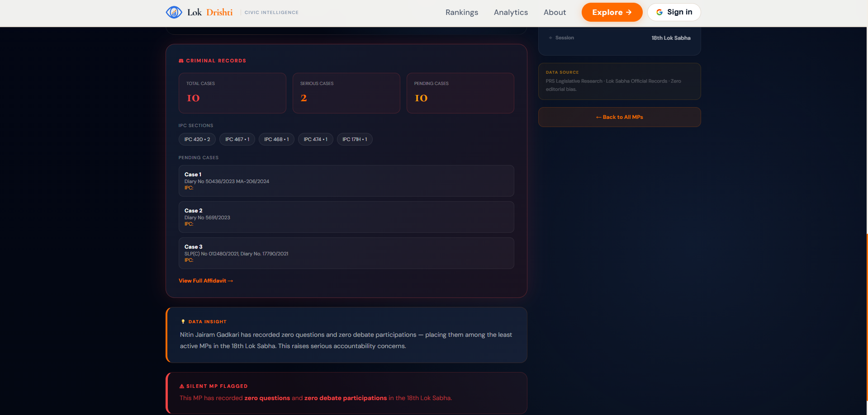Click the Sign in button

[674, 12]
